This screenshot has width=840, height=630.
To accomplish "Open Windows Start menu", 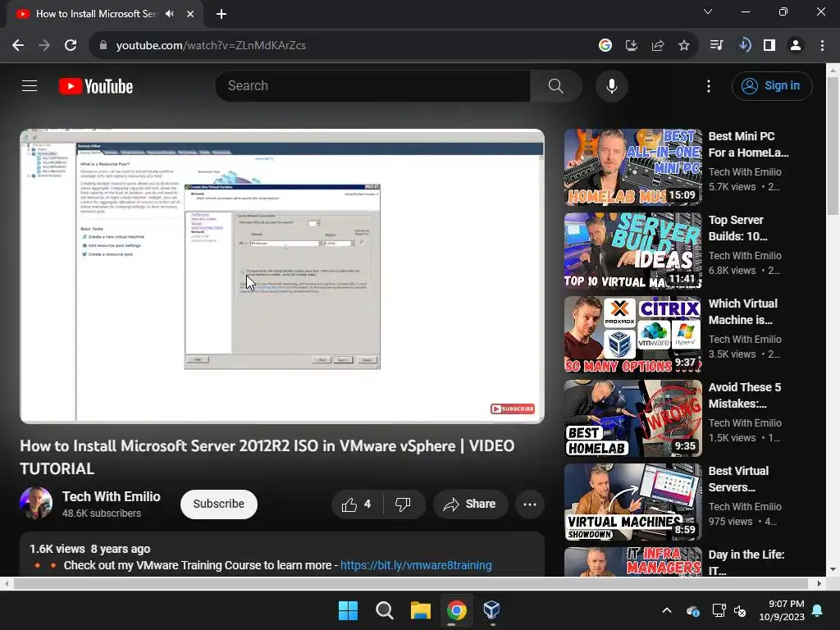I will tap(348, 610).
